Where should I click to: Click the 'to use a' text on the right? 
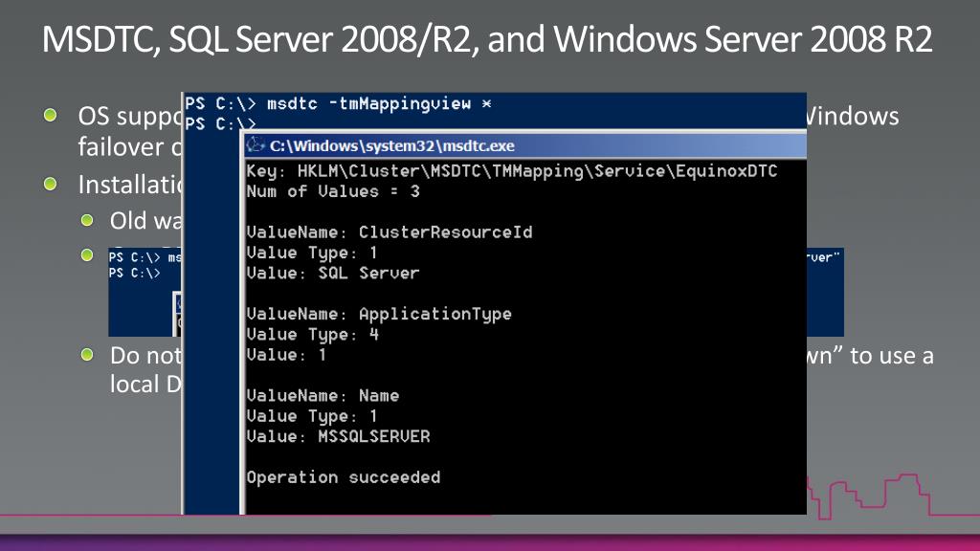[x=892, y=356]
